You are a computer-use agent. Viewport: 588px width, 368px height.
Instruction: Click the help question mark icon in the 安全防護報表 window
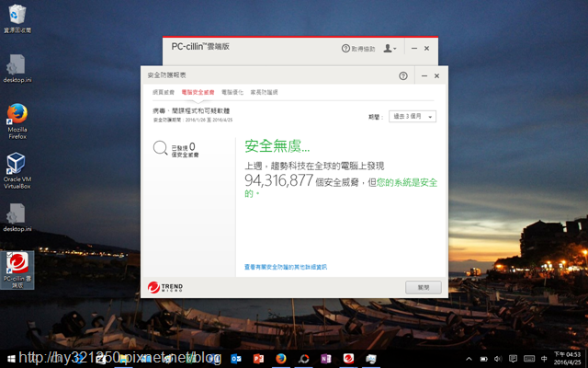point(403,75)
